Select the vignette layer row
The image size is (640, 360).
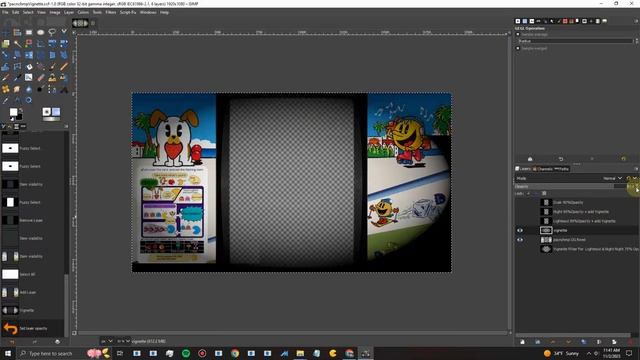click(576, 231)
